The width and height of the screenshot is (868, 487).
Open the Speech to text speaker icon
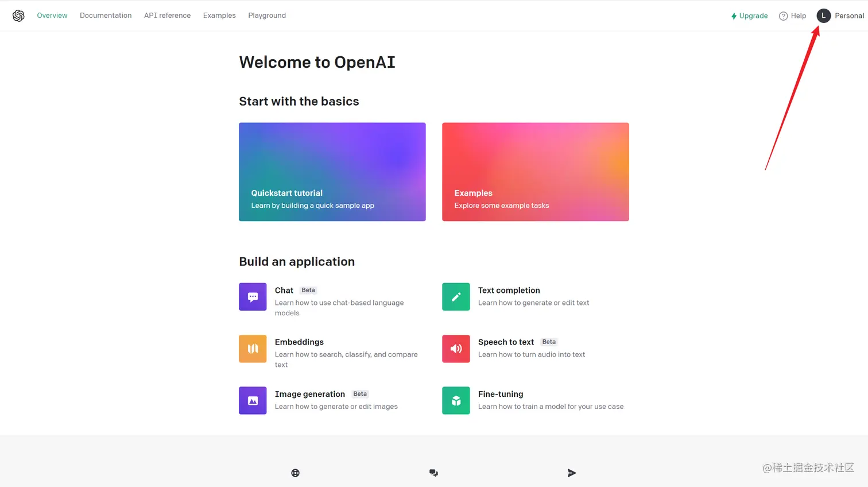tap(456, 349)
